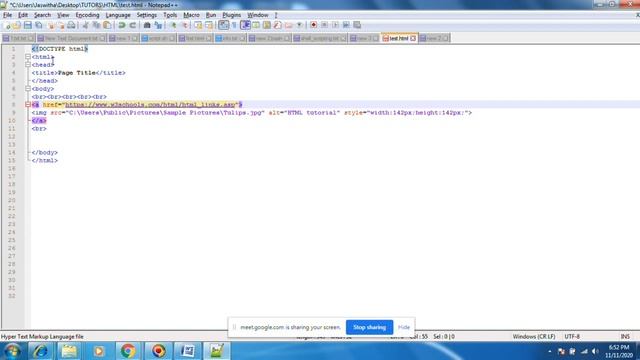Toggle Word Wrap in the toolbar
Image resolution: width=640 pixels, height=360 pixels.
pos(223,25)
